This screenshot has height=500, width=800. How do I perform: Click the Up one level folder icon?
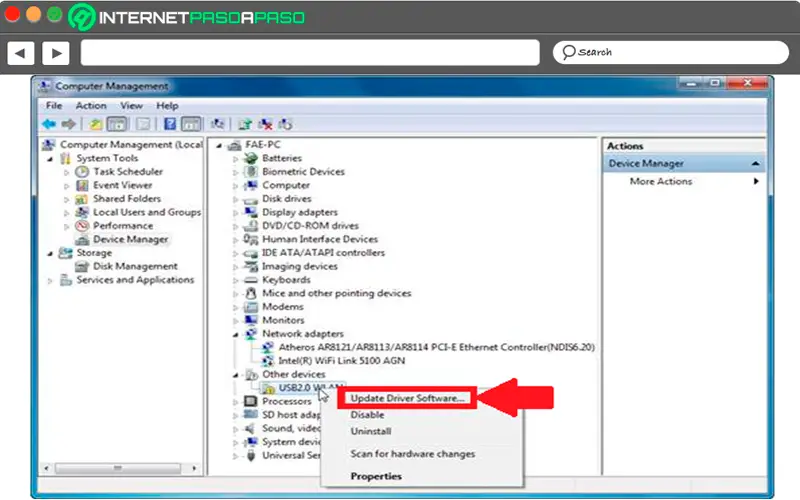[x=95, y=124]
